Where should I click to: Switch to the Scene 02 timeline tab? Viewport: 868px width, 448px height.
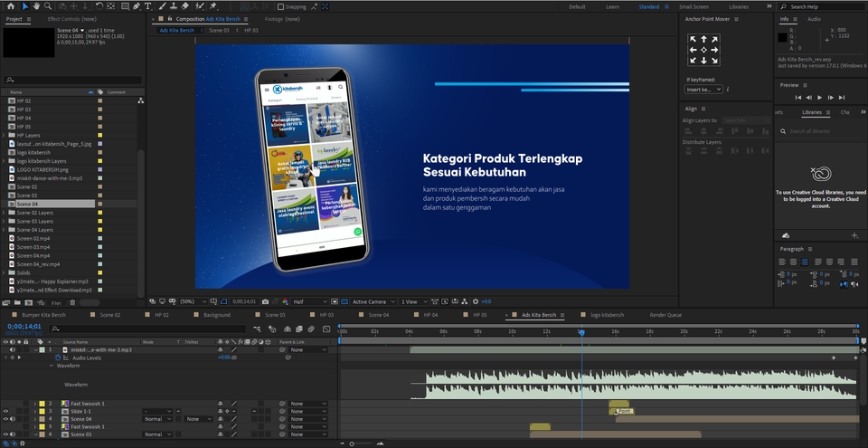tap(109, 315)
